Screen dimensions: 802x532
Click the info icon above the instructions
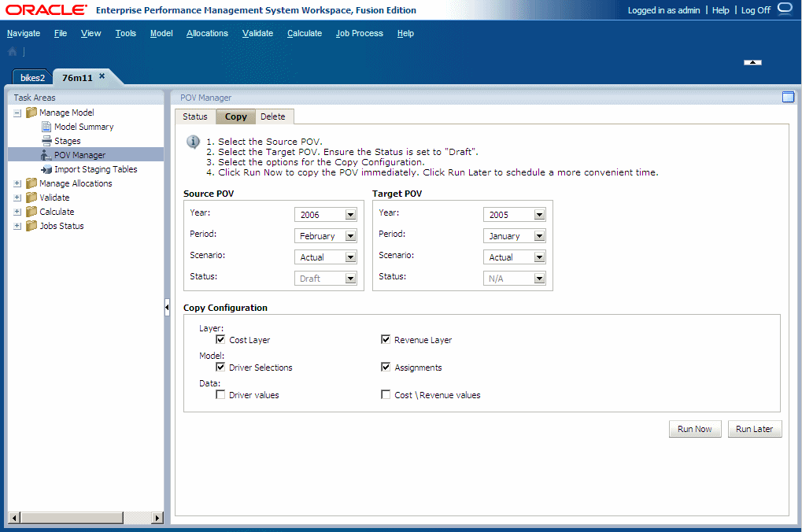pos(194,142)
